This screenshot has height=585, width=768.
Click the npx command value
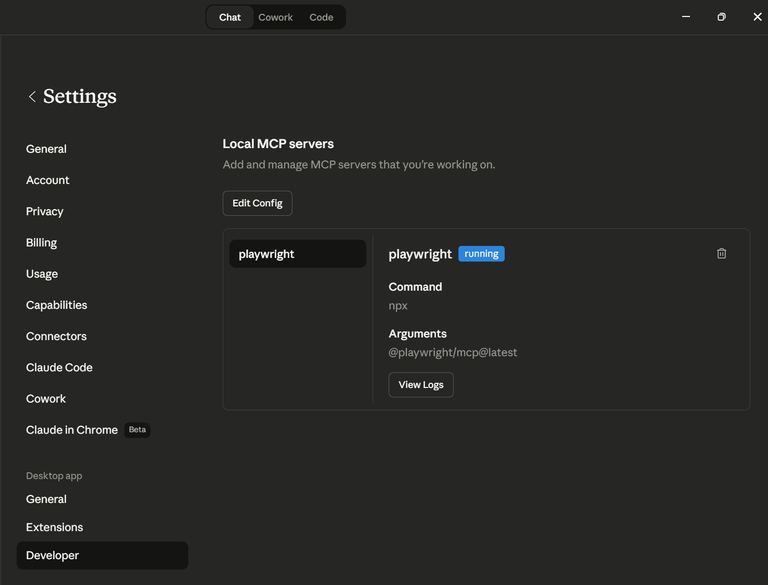[398, 306]
